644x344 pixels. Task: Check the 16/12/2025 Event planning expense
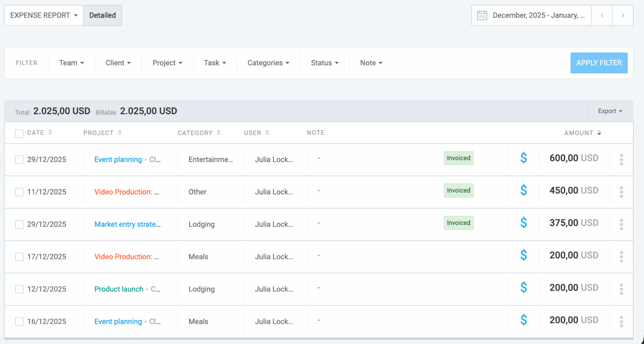click(x=19, y=321)
